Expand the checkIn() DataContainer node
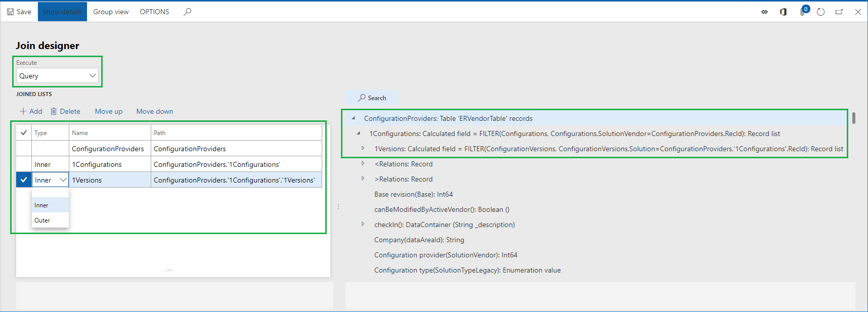 363,224
